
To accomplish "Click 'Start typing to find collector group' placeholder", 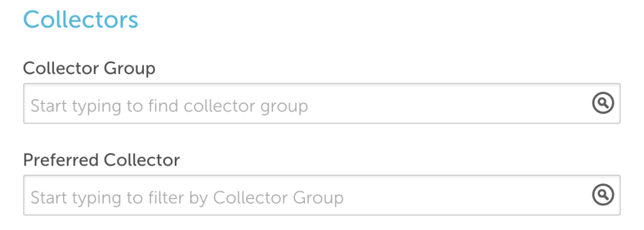I will click(169, 106).
